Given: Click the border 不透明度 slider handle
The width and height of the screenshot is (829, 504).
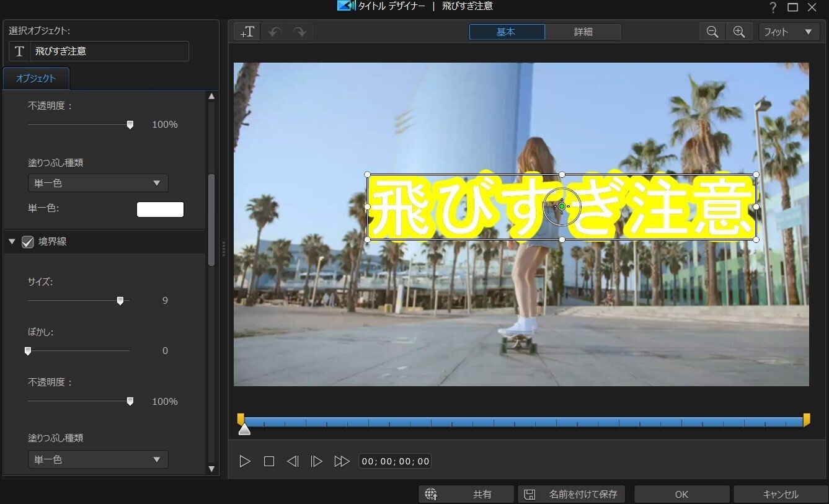Looking at the screenshot, I should tap(130, 401).
